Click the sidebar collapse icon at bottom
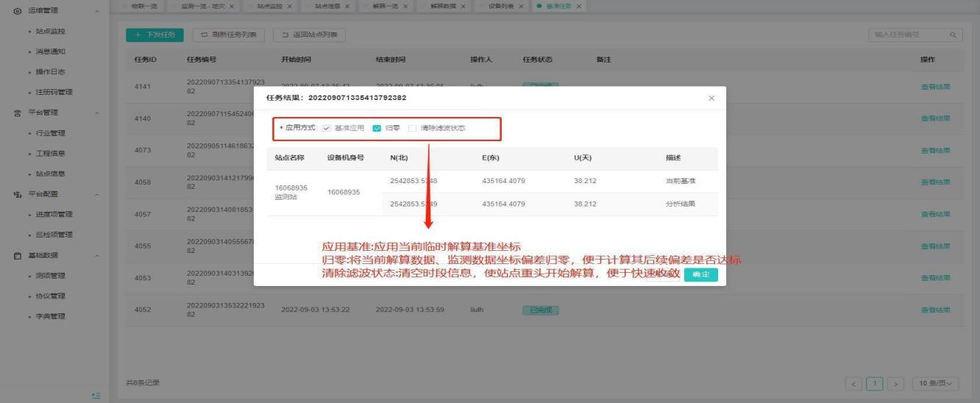 coord(96,396)
